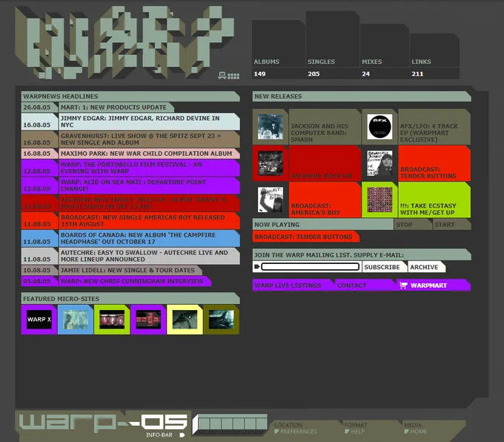Image resolution: width=504 pixels, height=442 pixels.
Task: Start playback with the Start button
Action: (451, 225)
